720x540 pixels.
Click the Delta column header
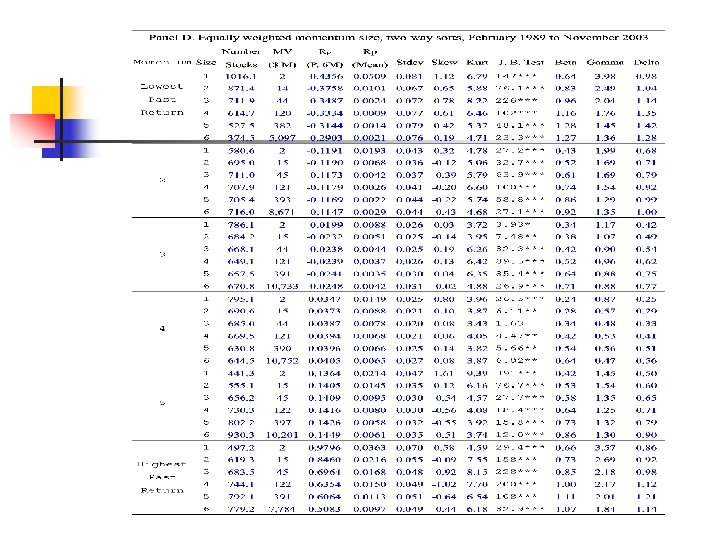[646, 62]
